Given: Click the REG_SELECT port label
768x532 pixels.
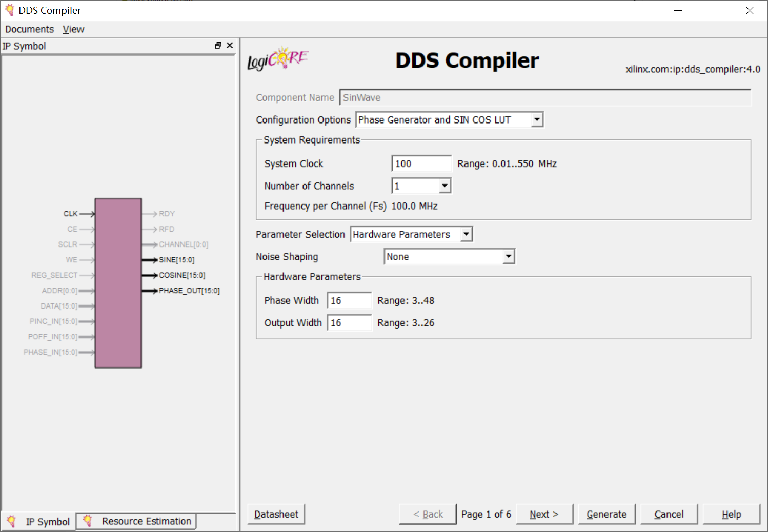Looking at the screenshot, I should pos(54,275).
